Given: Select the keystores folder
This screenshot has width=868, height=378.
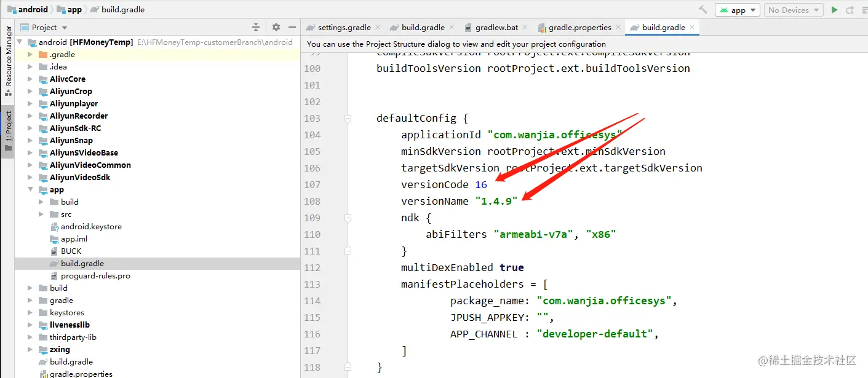Looking at the screenshot, I should click(x=66, y=312).
